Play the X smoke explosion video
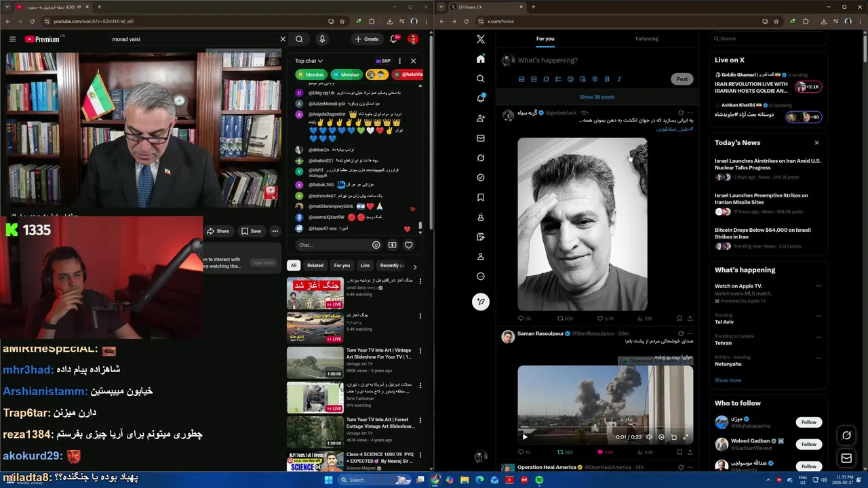This screenshot has width=868, height=488. [x=524, y=437]
